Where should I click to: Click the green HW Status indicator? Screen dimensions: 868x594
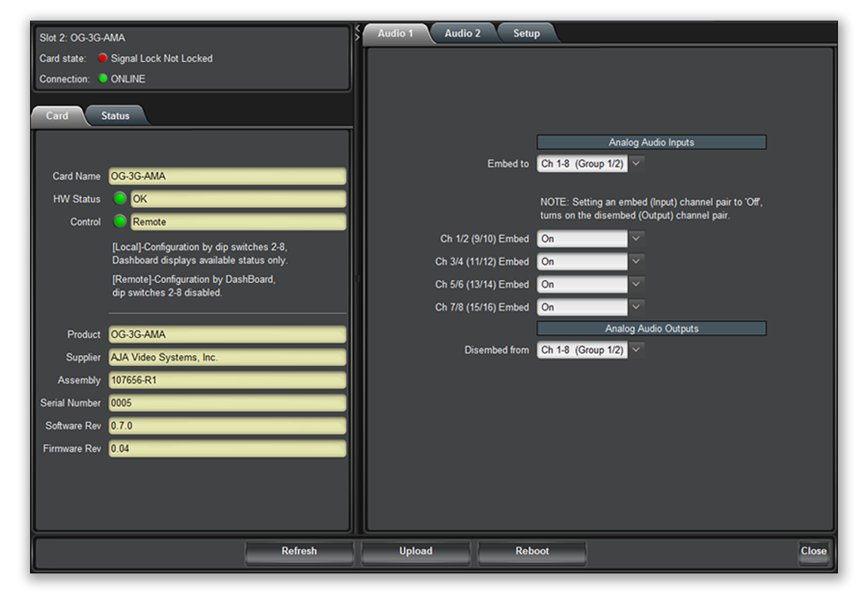pyautogui.click(x=119, y=199)
